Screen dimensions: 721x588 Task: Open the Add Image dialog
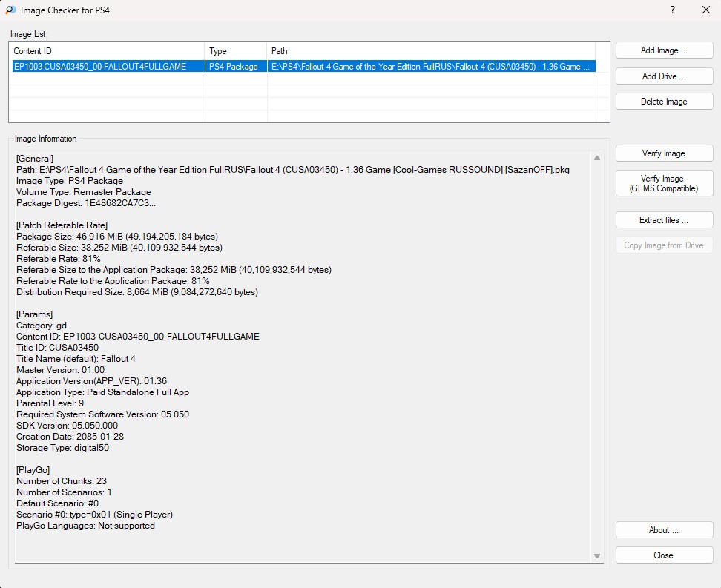pos(664,50)
